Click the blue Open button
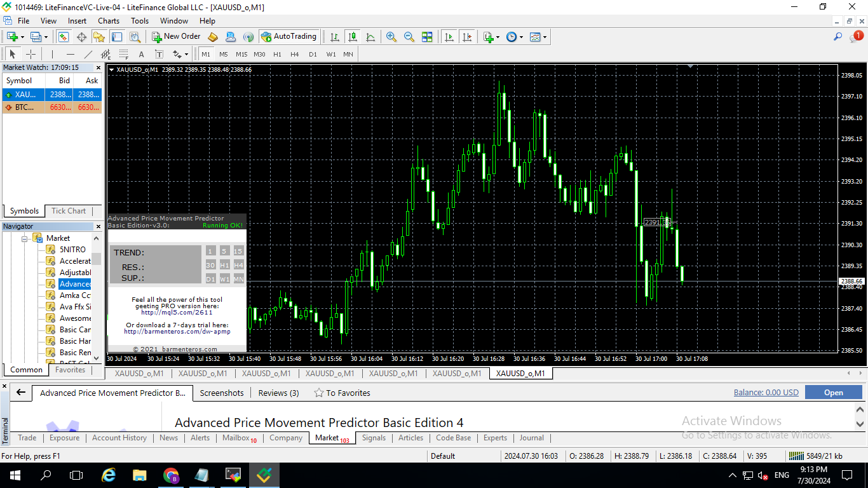The image size is (868, 488). point(834,393)
